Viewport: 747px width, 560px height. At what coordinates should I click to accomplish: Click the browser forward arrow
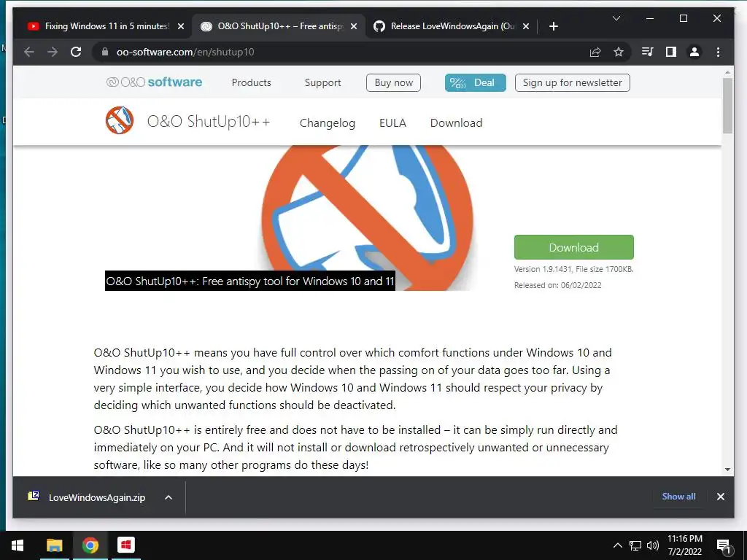coord(53,52)
